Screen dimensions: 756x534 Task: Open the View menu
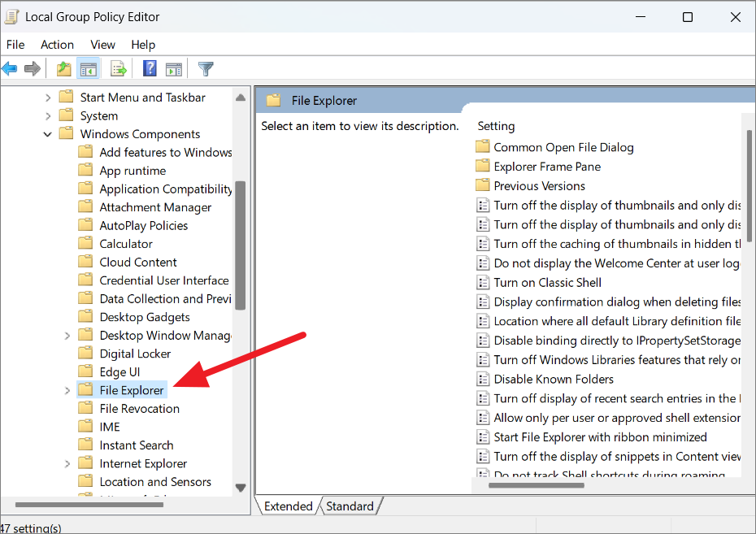click(x=102, y=45)
